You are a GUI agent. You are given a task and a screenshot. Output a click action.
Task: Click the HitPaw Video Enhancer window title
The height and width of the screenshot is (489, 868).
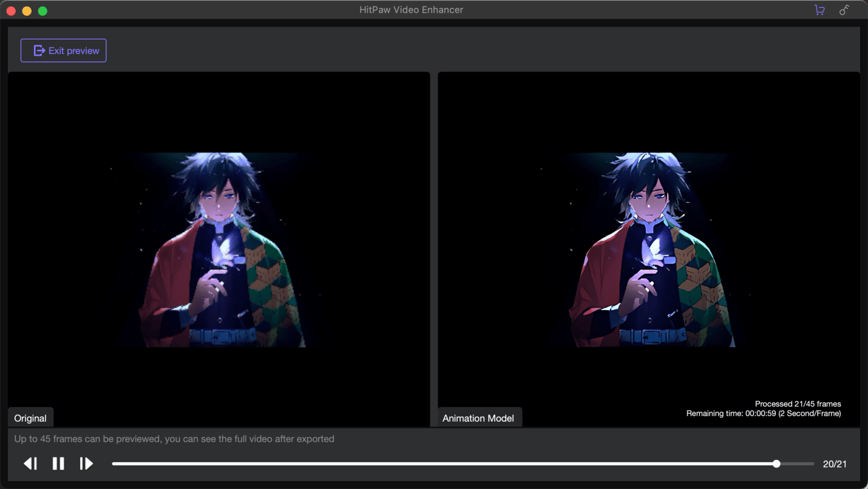tap(411, 10)
